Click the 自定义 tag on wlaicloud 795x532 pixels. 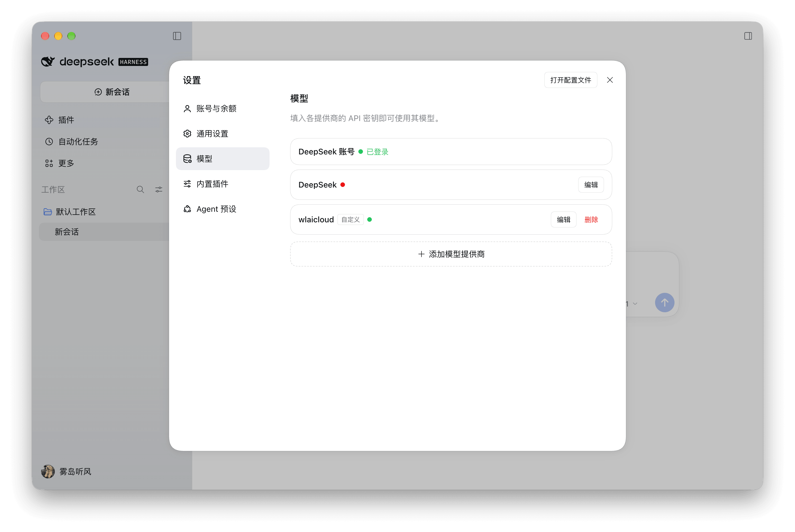[350, 219]
